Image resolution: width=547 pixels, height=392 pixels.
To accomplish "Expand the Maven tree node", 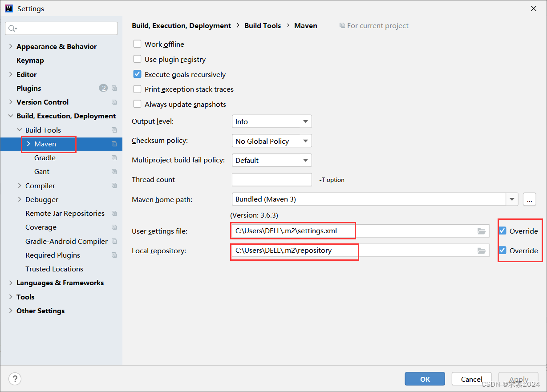I will (x=28, y=144).
